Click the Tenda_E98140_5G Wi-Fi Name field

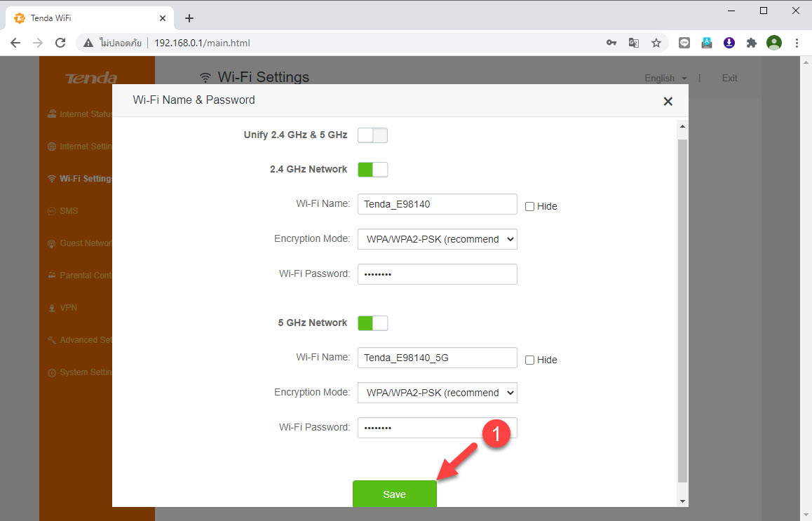point(437,358)
